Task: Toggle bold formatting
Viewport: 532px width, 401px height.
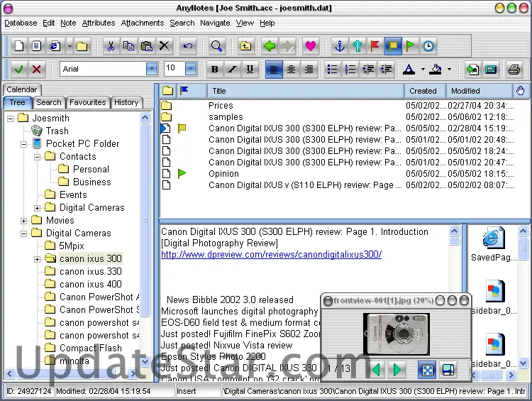Action: [214, 70]
